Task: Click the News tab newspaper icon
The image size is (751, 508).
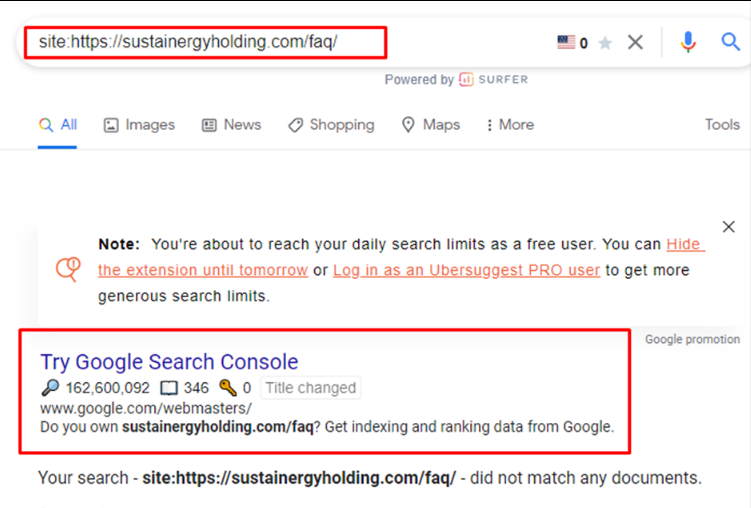Action: point(209,125)
